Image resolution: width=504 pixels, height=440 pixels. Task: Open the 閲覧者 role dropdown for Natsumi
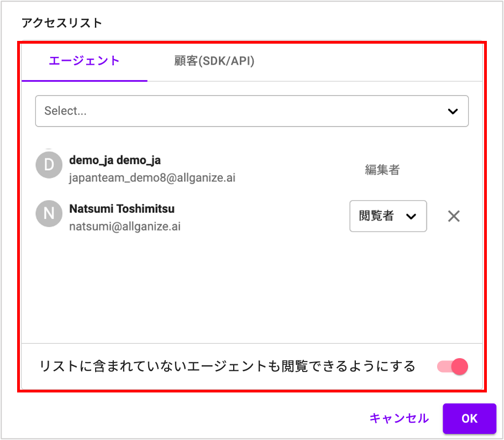(x=388, y=216)
